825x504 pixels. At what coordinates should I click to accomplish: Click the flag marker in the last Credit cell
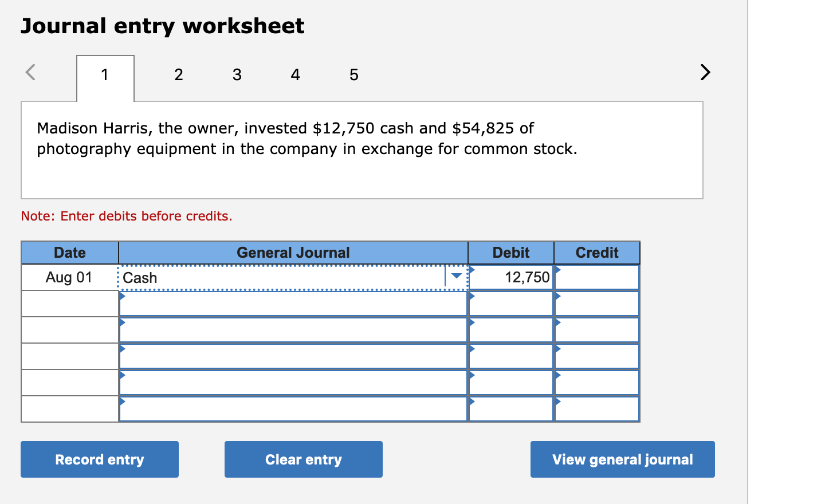coord(556,401)
